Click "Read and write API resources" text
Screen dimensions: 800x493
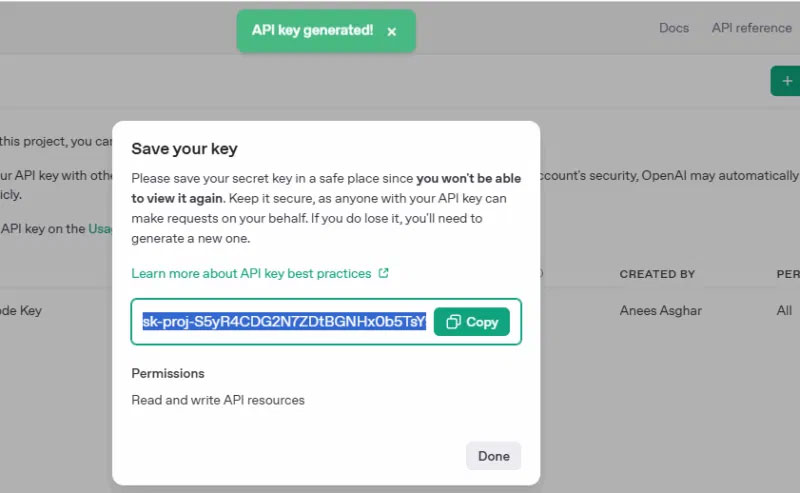tap(218, 400)
